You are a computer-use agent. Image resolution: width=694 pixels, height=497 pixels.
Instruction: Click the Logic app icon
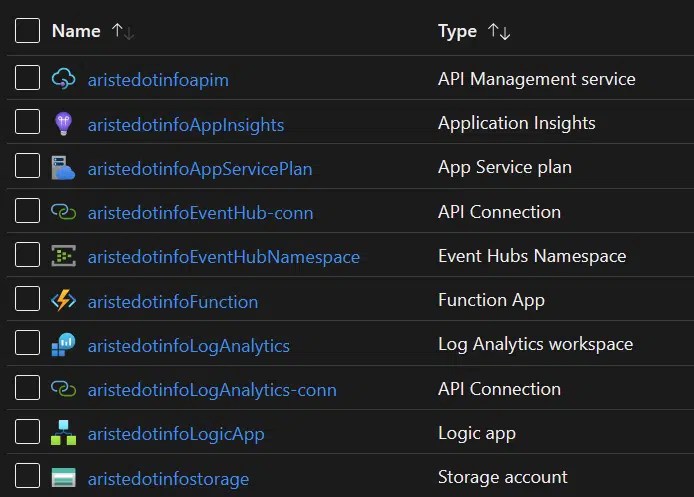point(63,433)
